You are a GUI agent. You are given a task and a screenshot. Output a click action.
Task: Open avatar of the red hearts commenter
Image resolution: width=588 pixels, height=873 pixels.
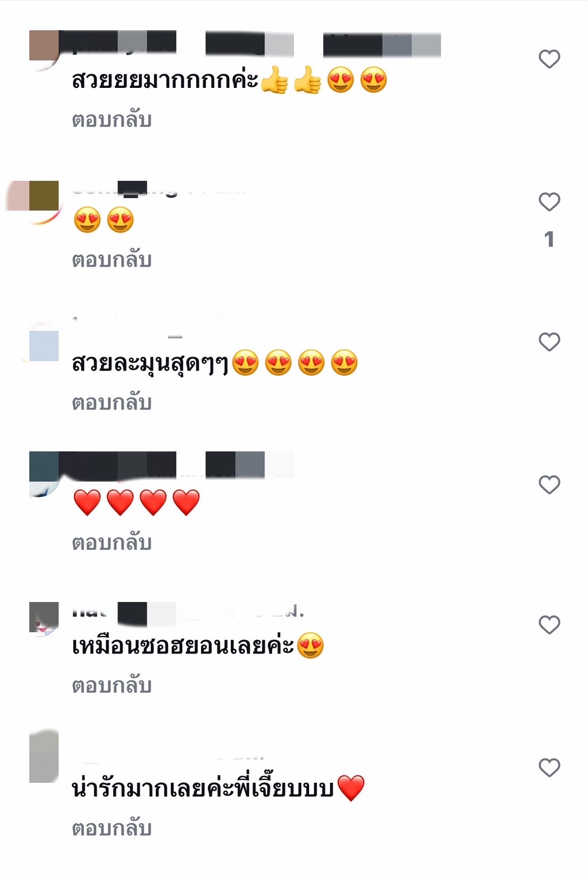(44, 474)
